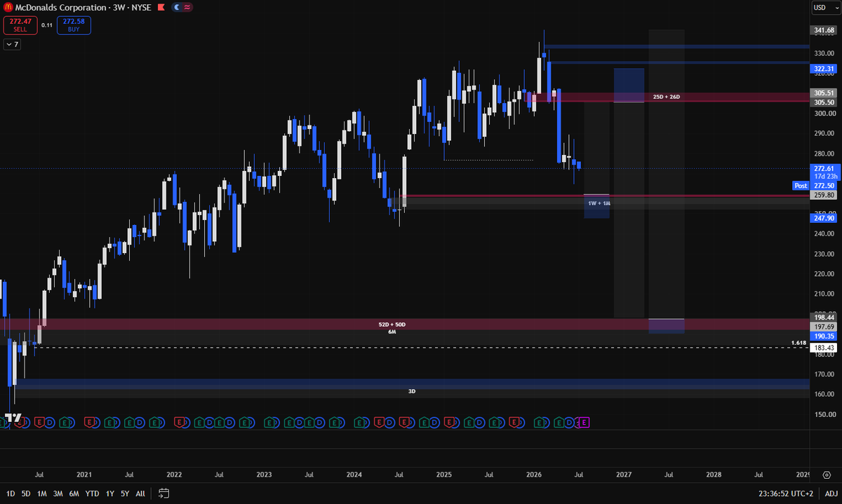The width and height of the screenshot is (842, 504).
Task: Select the 5D time range
Action: tap(26, 493)
